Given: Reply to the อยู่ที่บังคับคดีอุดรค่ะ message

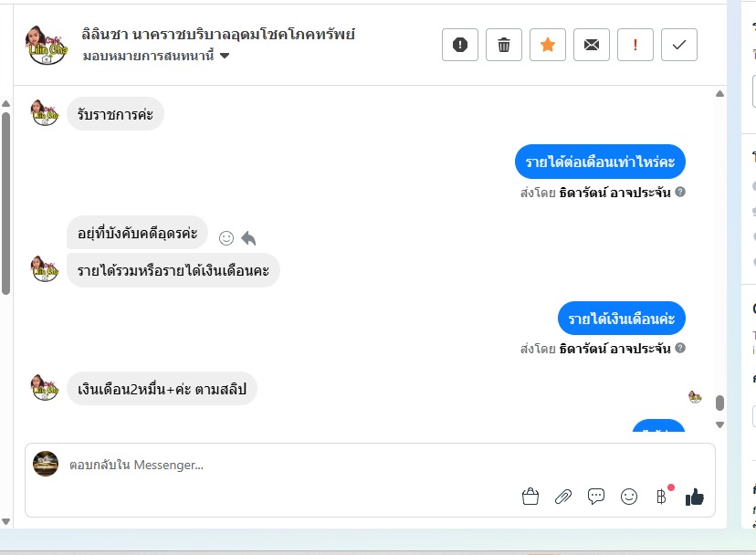Looking at the screenshot, I should point(248,238).
